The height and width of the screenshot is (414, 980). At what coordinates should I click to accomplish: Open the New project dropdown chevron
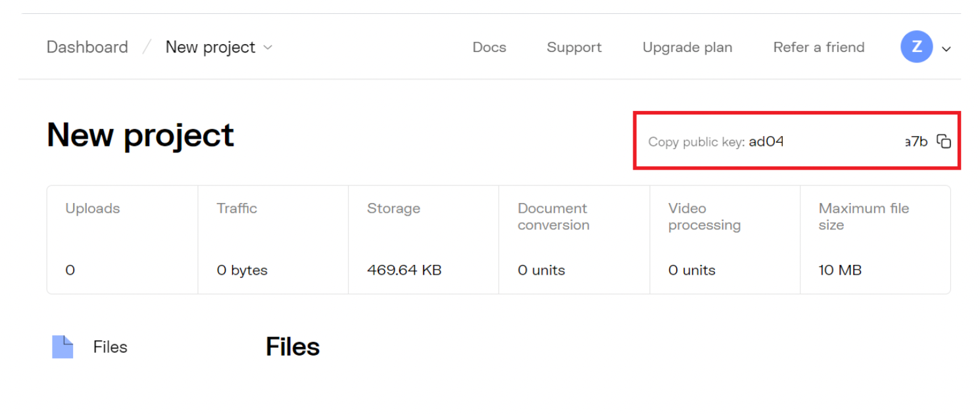[x=268, y=47]
